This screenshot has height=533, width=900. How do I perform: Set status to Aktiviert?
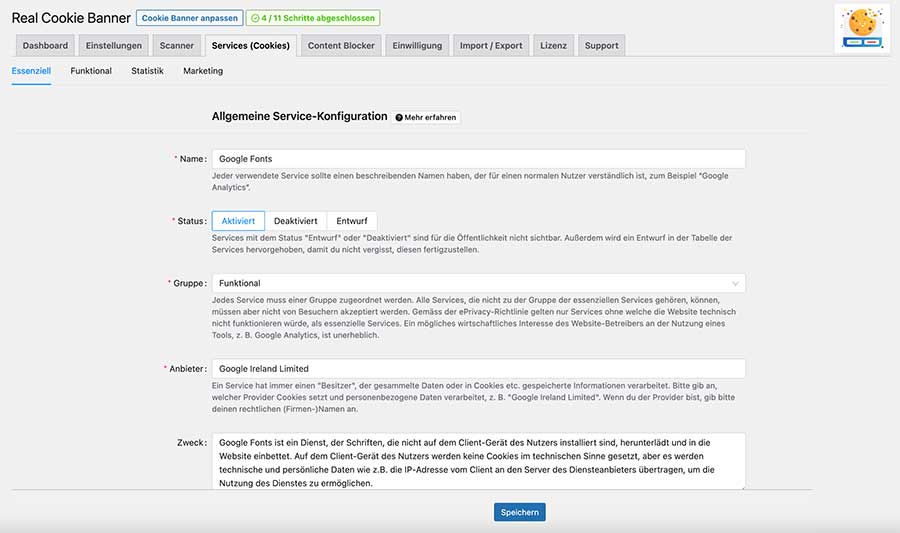point(238,221)
